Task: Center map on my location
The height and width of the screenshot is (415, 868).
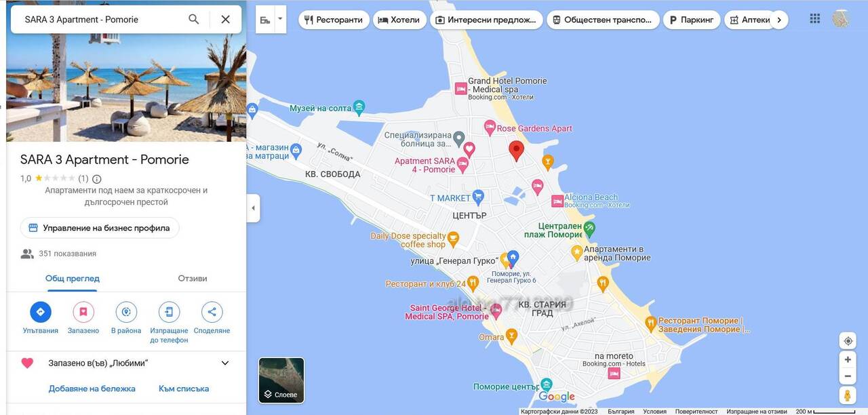Action: click(848, 341)
